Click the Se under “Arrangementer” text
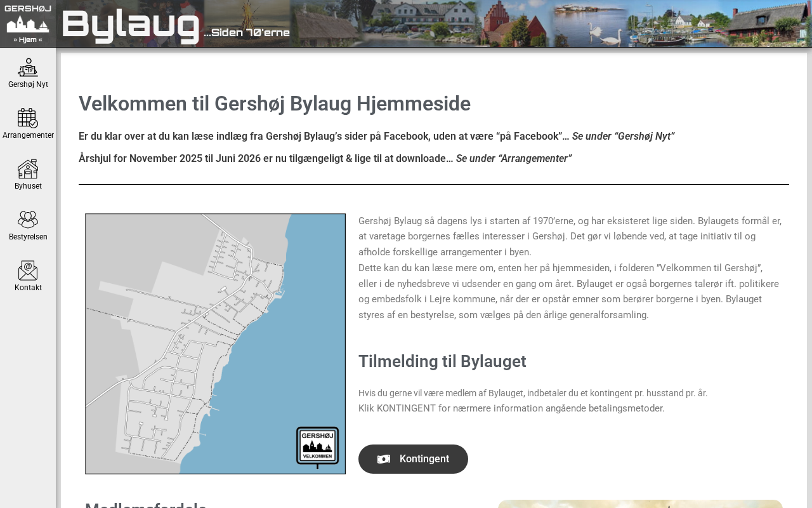 (514, 159)
